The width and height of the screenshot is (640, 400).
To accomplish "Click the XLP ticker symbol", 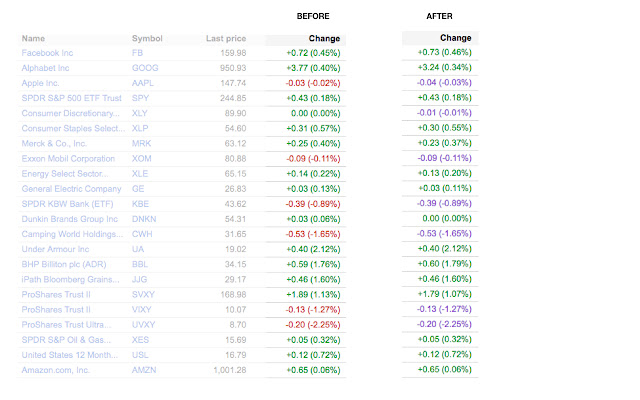I will tap(140, 129).
